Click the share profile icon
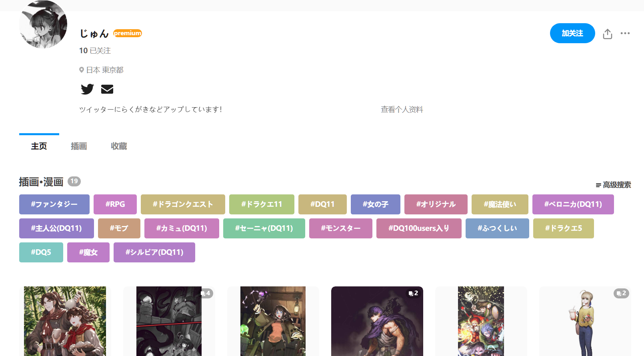The image size is (644, 356). click(608, 34)
